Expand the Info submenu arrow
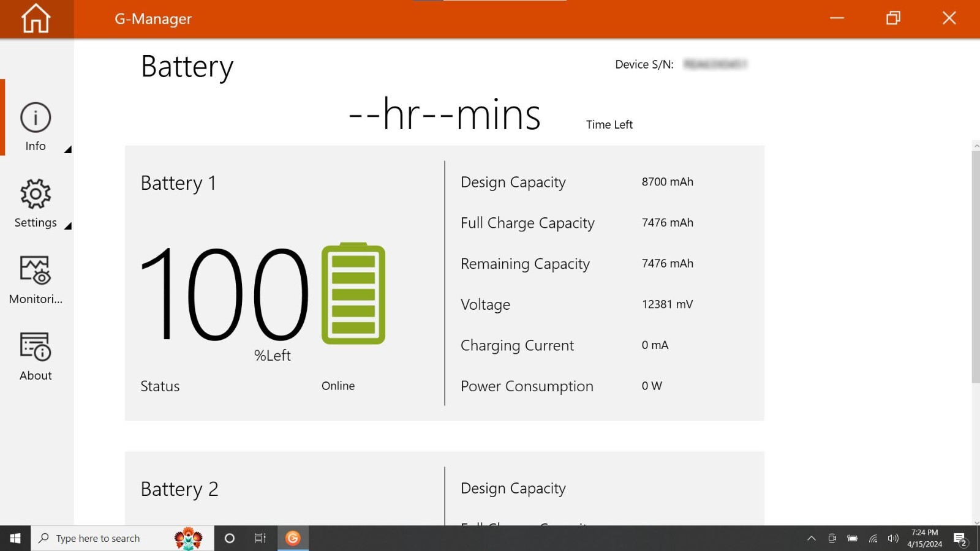The image size is (980, 551). (x=68, y=149)
